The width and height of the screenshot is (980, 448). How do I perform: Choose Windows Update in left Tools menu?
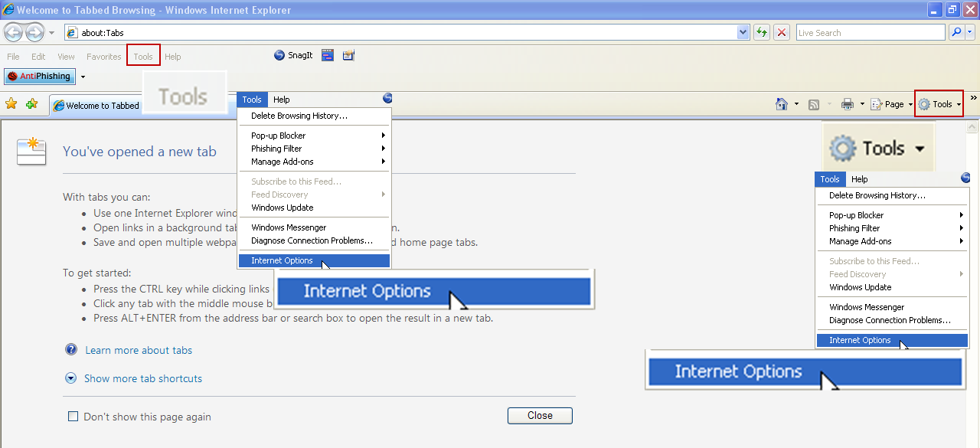point(314,208)
